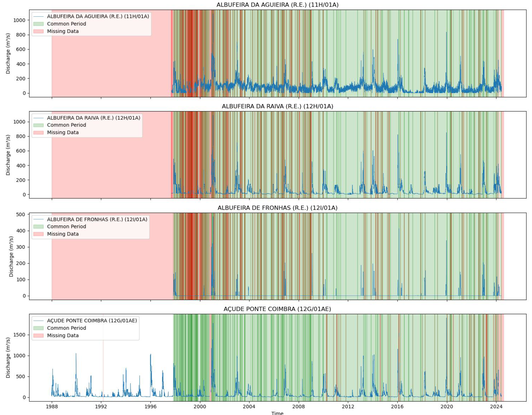The height and width of the screenshot is (415, 532).
Task: Click the AÇUDE PONTE COIMBRA (12G/01AE) plot title
Action: 277,309
